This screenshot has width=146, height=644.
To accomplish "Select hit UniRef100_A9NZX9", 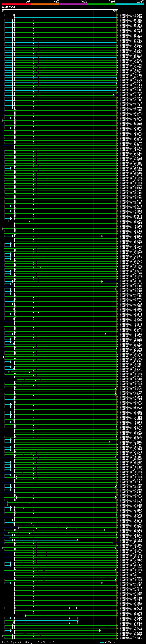I will pyautogui.click(x=131, y=45).
